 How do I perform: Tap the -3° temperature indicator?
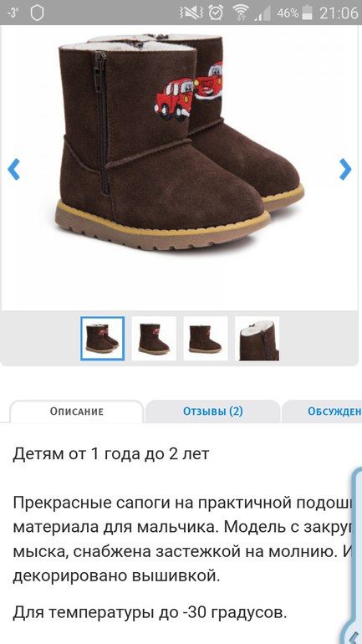(x=13, y=13)
